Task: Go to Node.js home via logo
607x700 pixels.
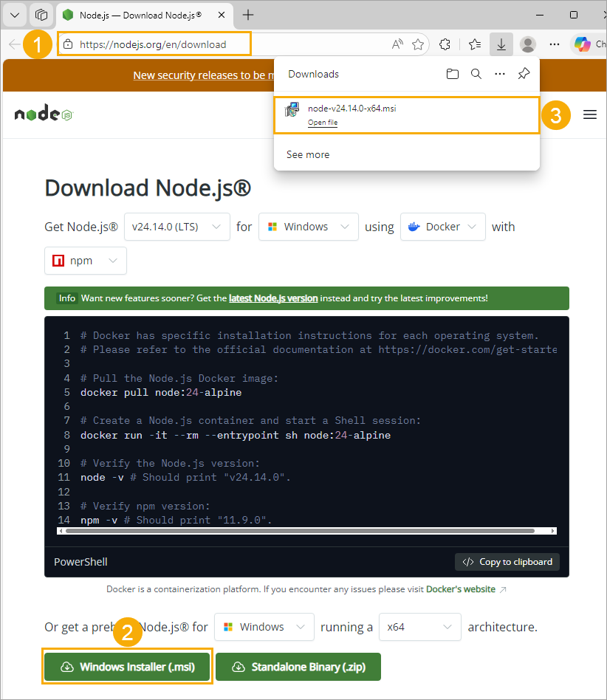Action: coord(44,114)
